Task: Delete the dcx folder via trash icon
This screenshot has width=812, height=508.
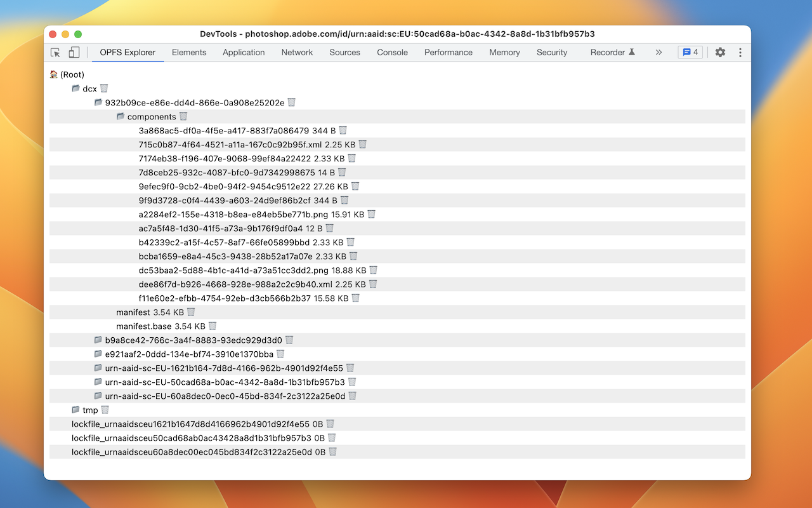Action: 105,88
